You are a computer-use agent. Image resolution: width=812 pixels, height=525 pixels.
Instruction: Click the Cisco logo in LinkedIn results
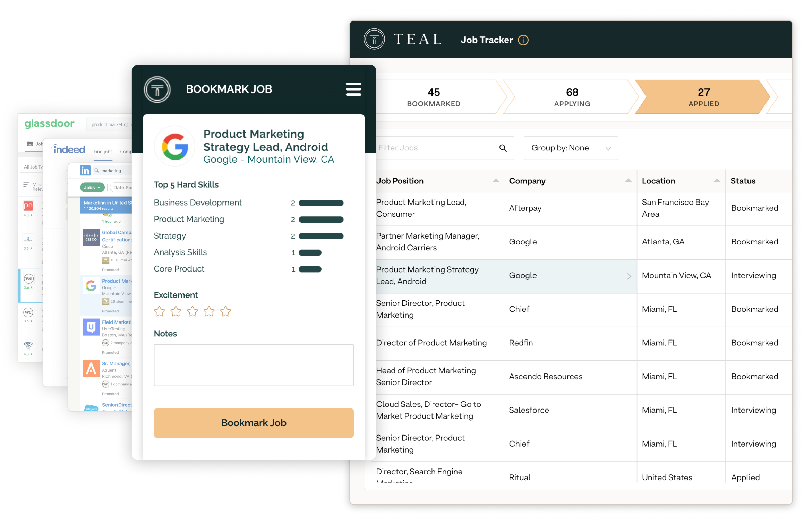click(91, 237)
